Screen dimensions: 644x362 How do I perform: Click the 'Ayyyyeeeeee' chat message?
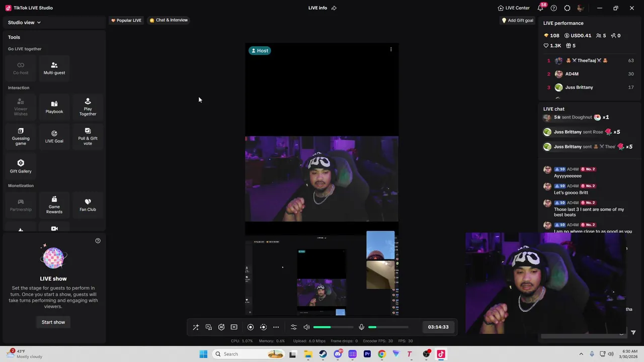pyautogui.click(x=568, y=176)
